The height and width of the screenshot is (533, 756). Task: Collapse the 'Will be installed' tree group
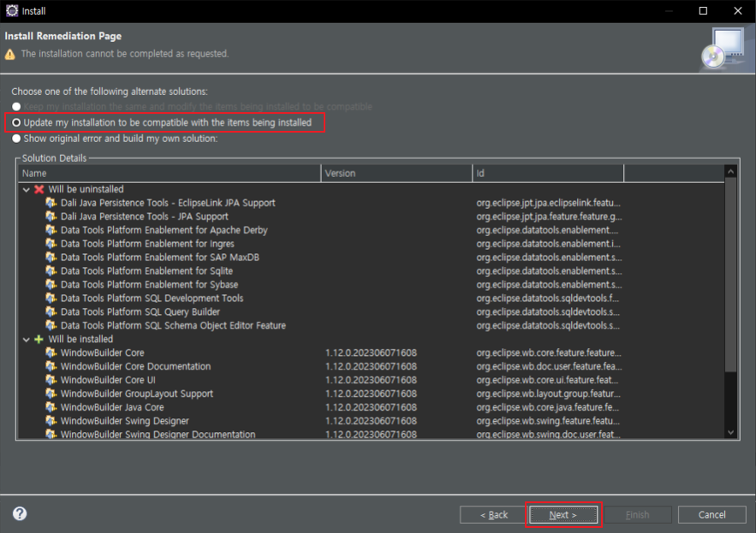point(26,340)
